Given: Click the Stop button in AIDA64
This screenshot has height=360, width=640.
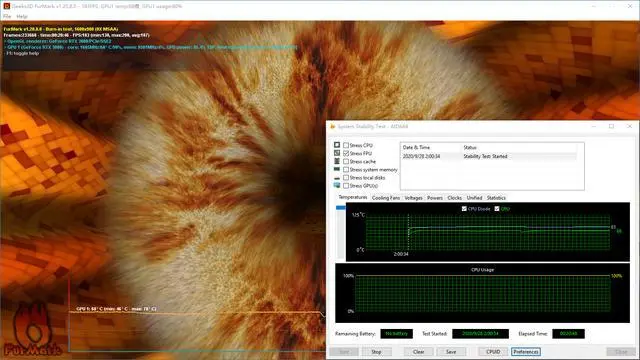Looking at the screenshot, I should coord(376,352).
